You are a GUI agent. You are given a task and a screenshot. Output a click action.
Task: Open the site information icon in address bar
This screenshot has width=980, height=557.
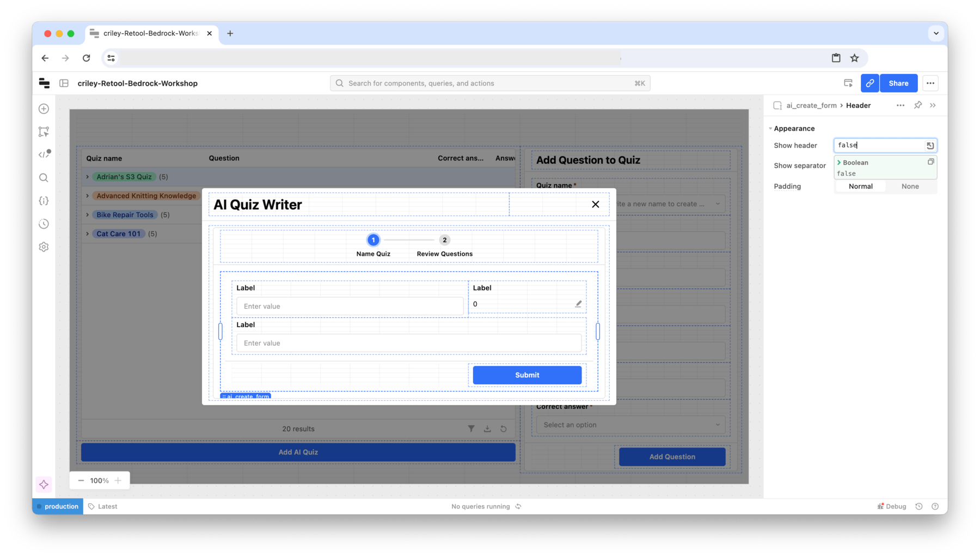pyautogui.click(x=111, y=58)
